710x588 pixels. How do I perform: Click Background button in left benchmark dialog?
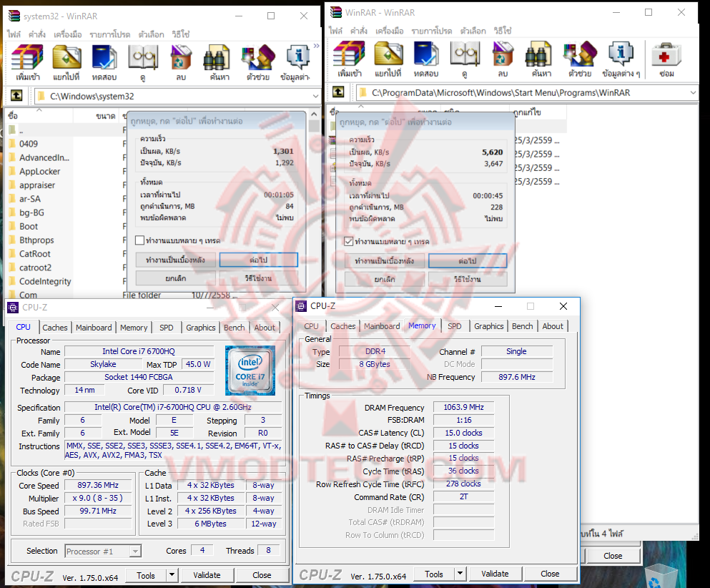[x=175, y=260]
